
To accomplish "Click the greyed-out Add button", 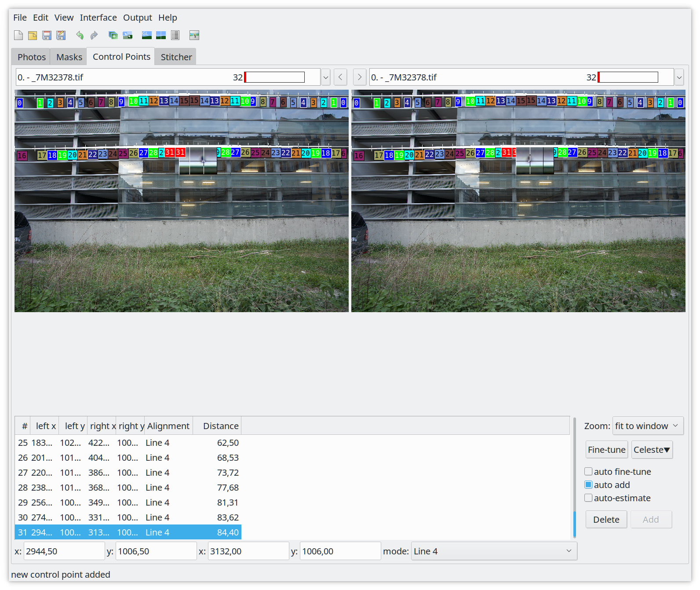I will (651, 519).
